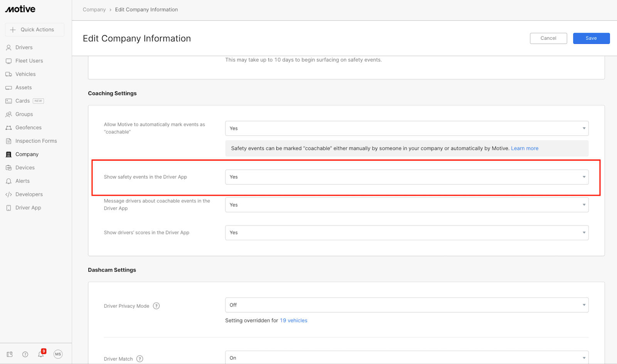617x364 pixels.
Task: Open the MS user avatar menu
Action: pos(58,354)
